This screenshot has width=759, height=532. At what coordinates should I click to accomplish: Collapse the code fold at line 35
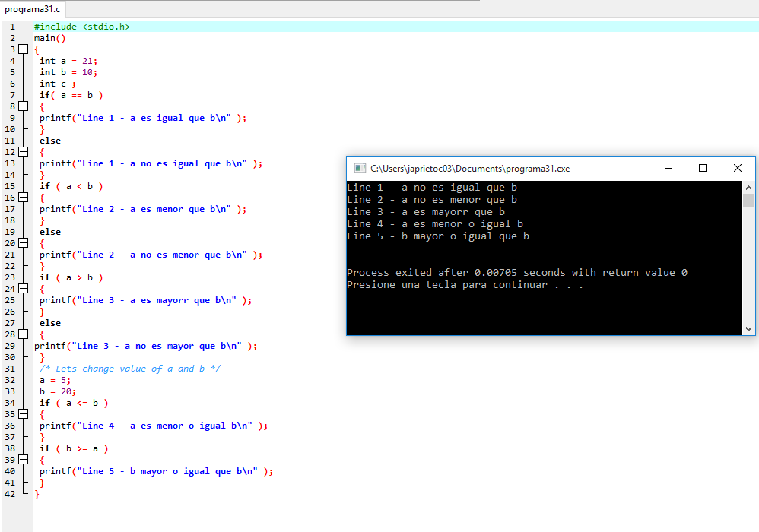(x=24, y=414)
